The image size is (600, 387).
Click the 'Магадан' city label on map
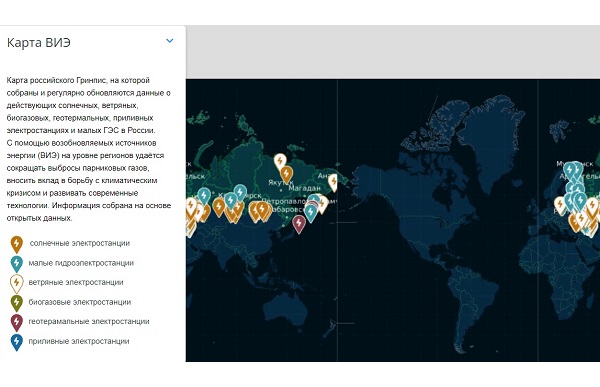[x=305, y=188]
